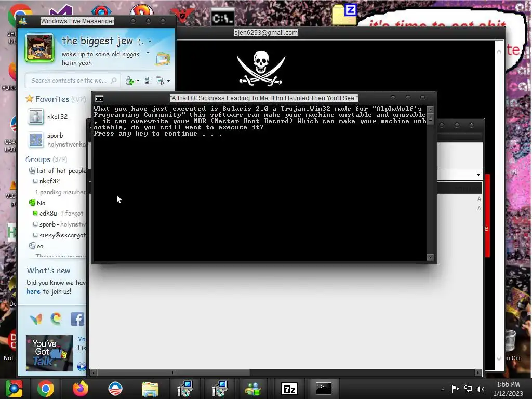Open the Obama logo taskbar app

coord(115,389)
